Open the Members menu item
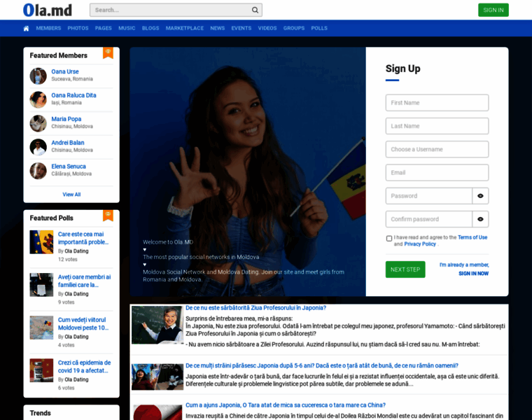The width and height of the screenshot is (532, 420). (x=48, y=28)
